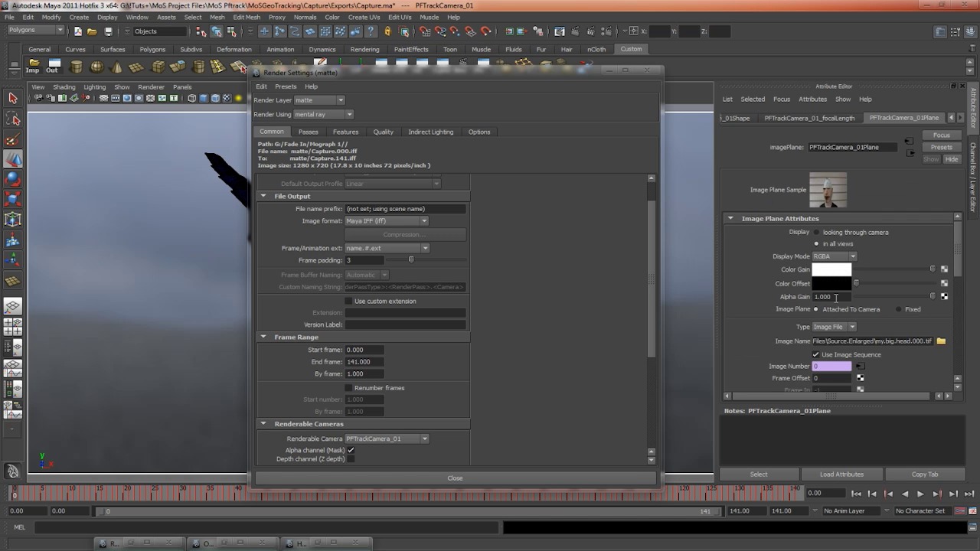This screenshot has height=551, width=980.
Task: Select the Universal Manipulator tool
Action: click(13, 220)
